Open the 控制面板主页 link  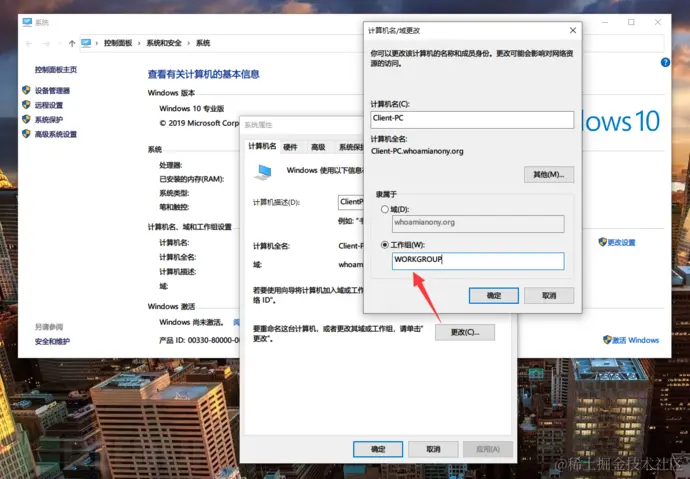(x=56, y=69)
